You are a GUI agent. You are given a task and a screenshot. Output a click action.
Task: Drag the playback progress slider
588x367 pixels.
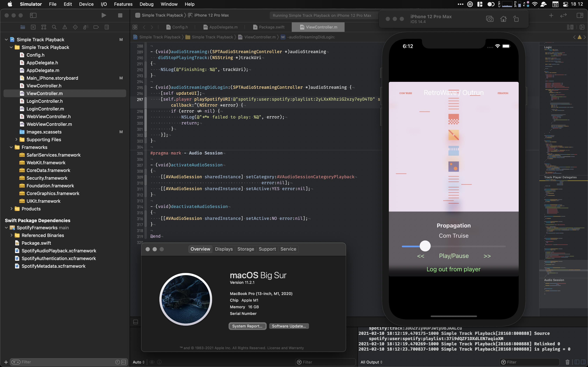(425, 246)
